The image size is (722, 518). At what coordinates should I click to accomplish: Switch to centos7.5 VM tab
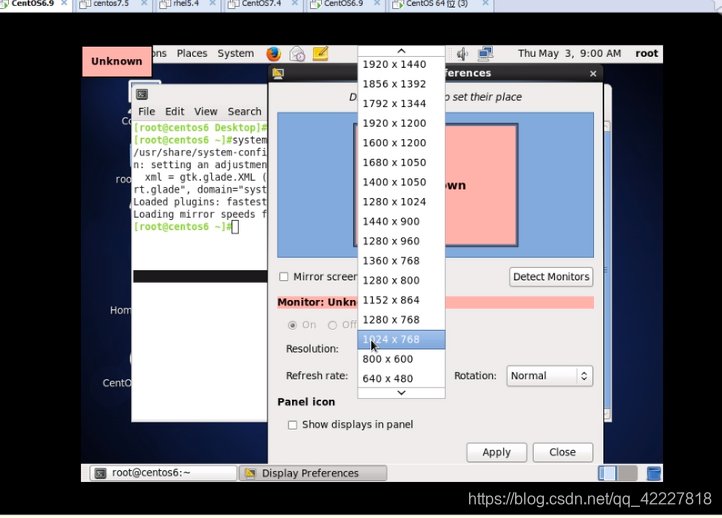(111, 4)
